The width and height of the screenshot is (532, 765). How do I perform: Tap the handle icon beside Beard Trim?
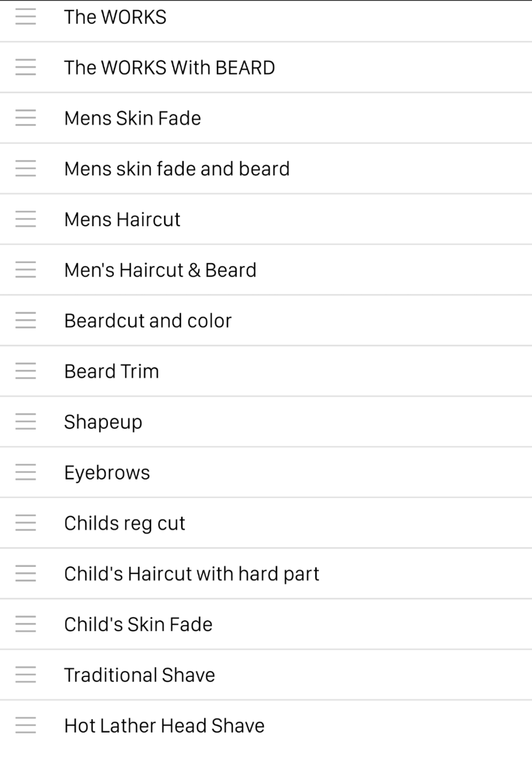[25, 371]
